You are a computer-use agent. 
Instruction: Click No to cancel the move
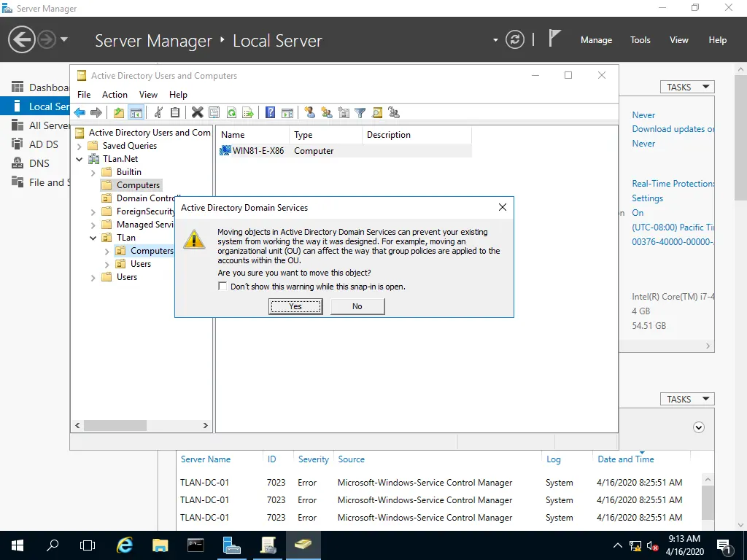click(357, 306)
